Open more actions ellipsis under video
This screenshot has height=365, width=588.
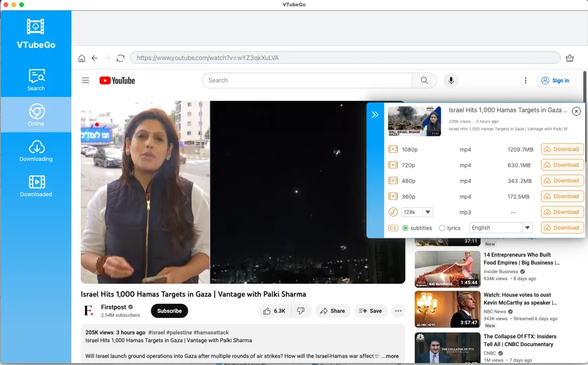[x=398, y=311]
